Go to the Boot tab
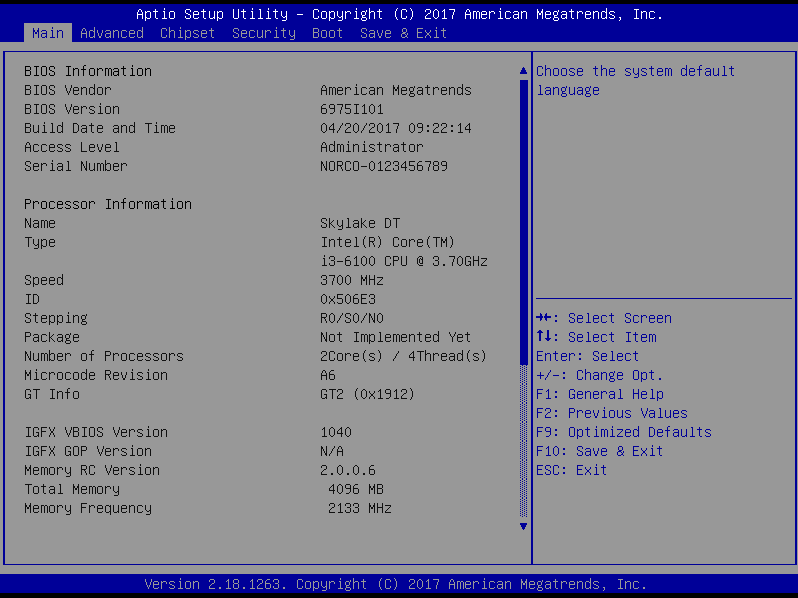The image size is (798, 598). click(x=327, y=33)
